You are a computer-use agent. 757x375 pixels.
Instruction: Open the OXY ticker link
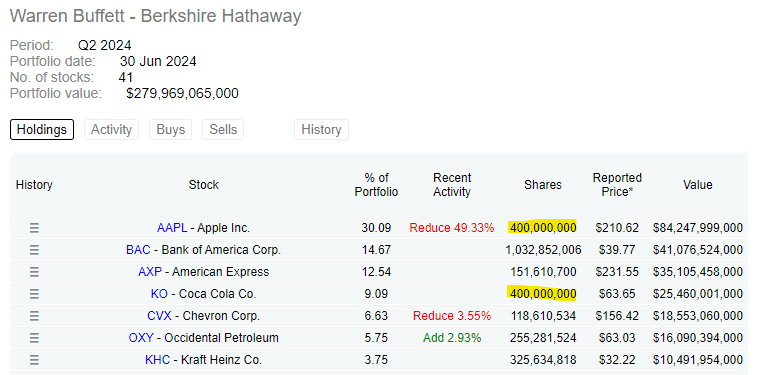tap(141, 338)
